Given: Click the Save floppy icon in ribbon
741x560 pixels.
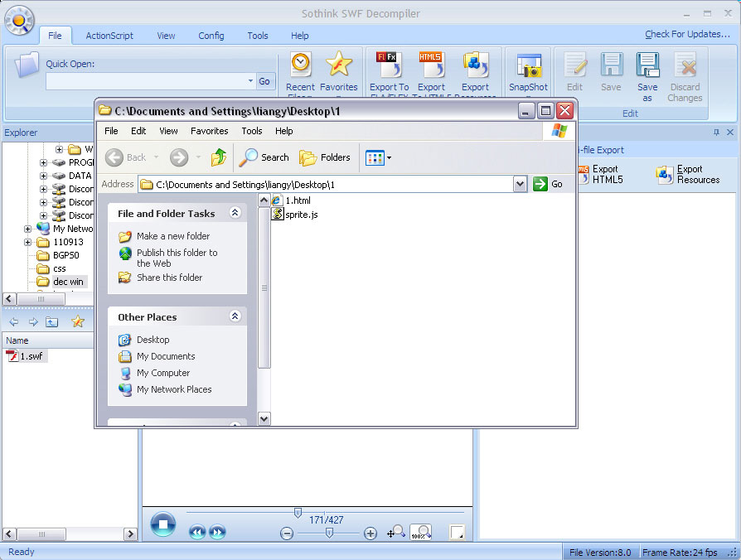Looking at the screenshot, I should (x=611, y=72).
